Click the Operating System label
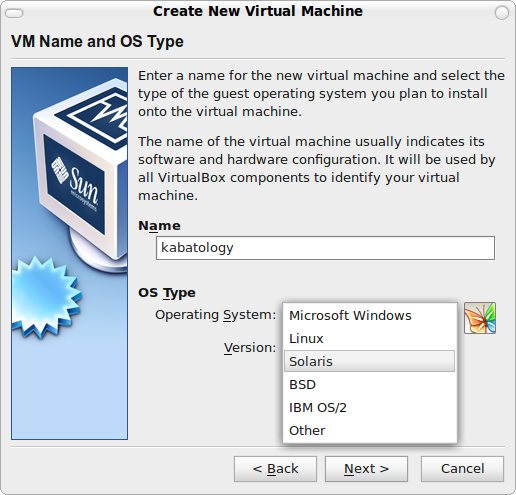 (x=216, y=315)
